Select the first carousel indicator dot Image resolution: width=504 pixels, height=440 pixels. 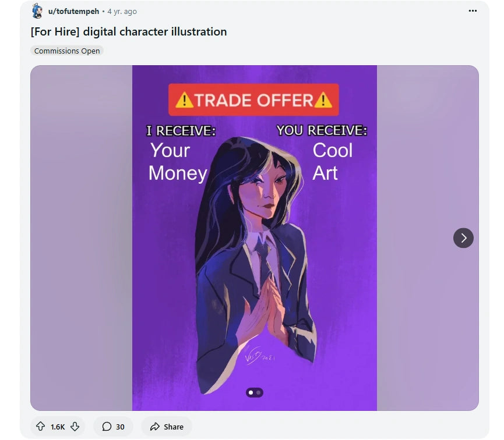tap(251, 392)
